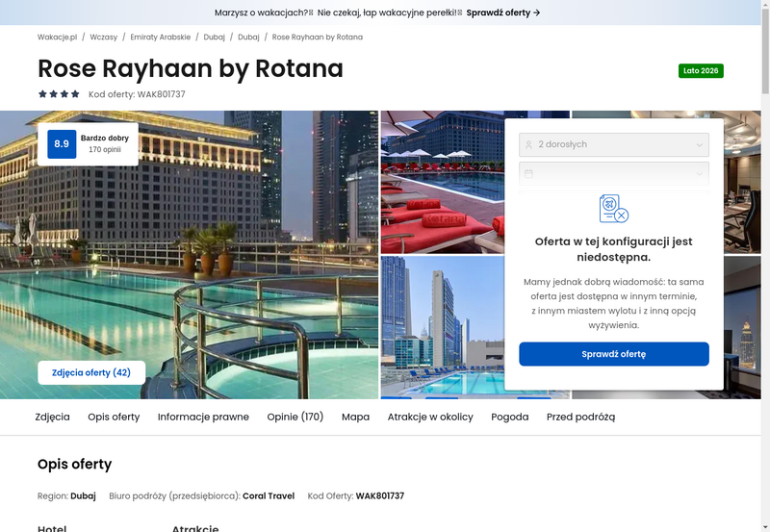Go to the Mapa tab
Image resolution: width=770 pixels, height=532 pixels.
point(355,417)
